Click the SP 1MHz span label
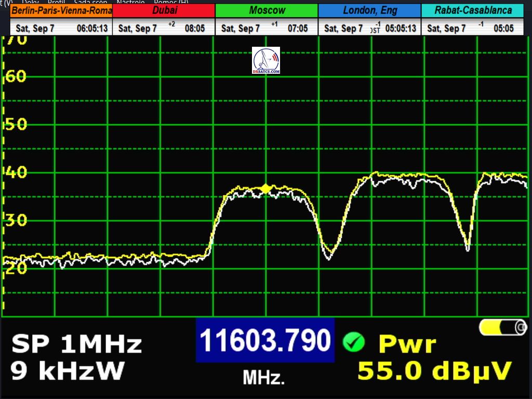 coord(76,344)
